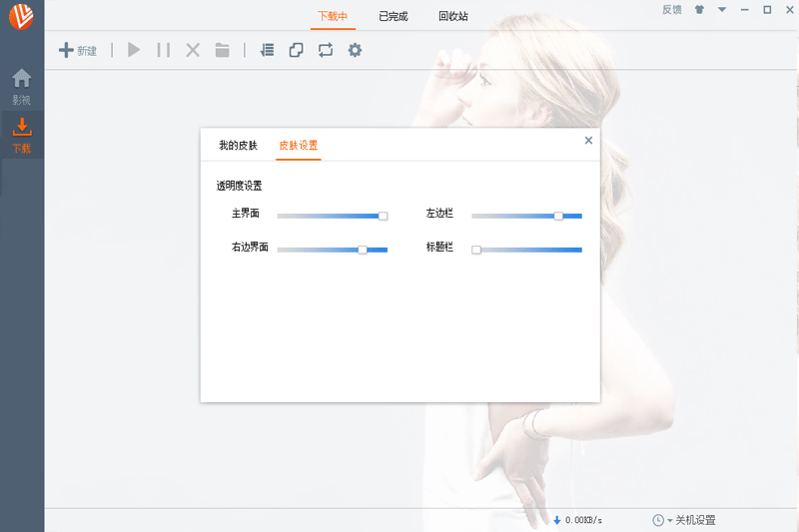
Task: Click the copy windows toolbar icon
Action: click(x=296, y=50)
